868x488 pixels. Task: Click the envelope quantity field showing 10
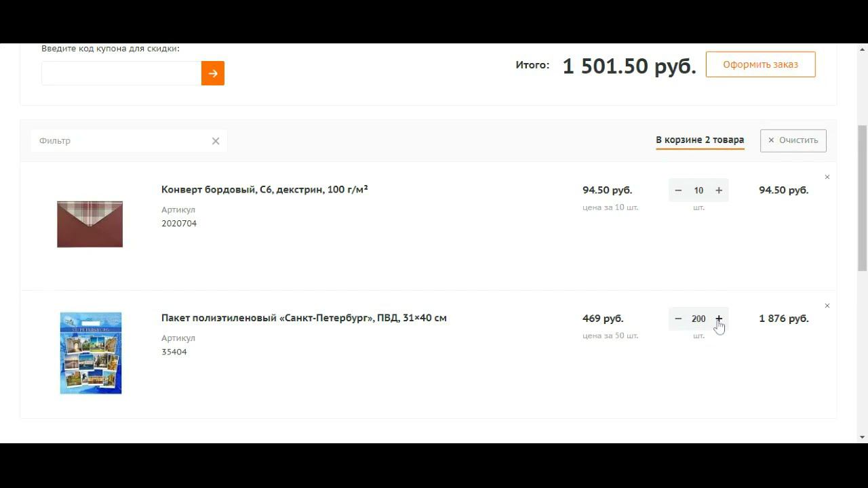click(698, 190)
